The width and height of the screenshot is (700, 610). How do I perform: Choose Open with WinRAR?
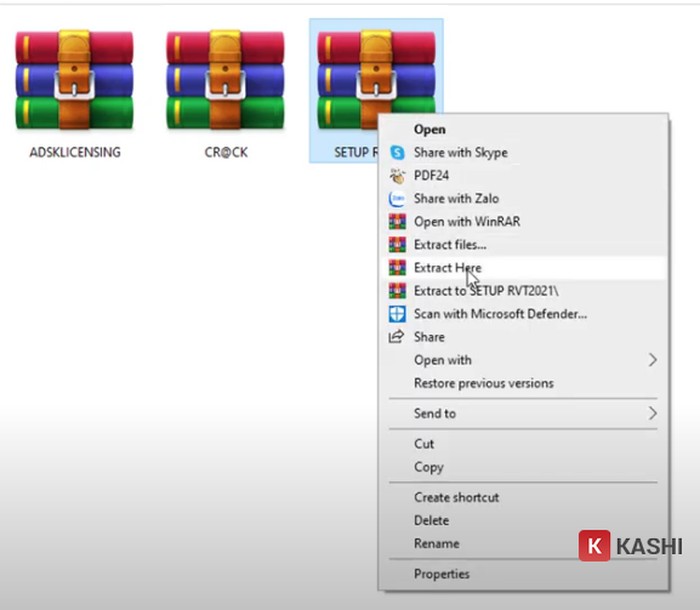pos(467,222)
